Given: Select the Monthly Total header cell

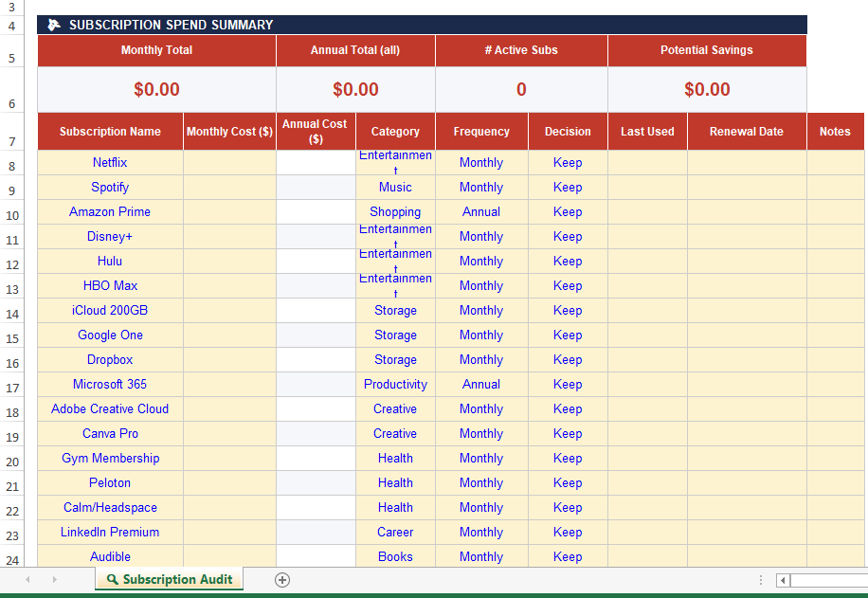Looking at the screenshot, I should (x=156, y=50).
